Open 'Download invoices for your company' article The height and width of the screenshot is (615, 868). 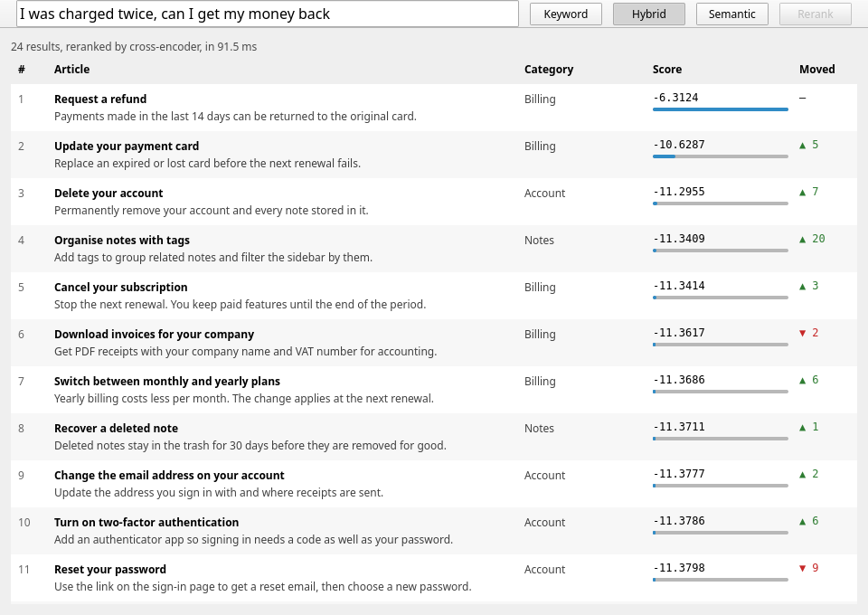click(x=154, y=335)
